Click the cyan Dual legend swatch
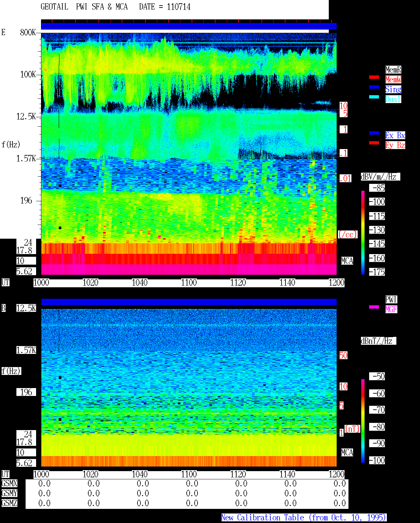Viewport: 420px width, 523px height. pyautogui.click(x=374, y=97)
